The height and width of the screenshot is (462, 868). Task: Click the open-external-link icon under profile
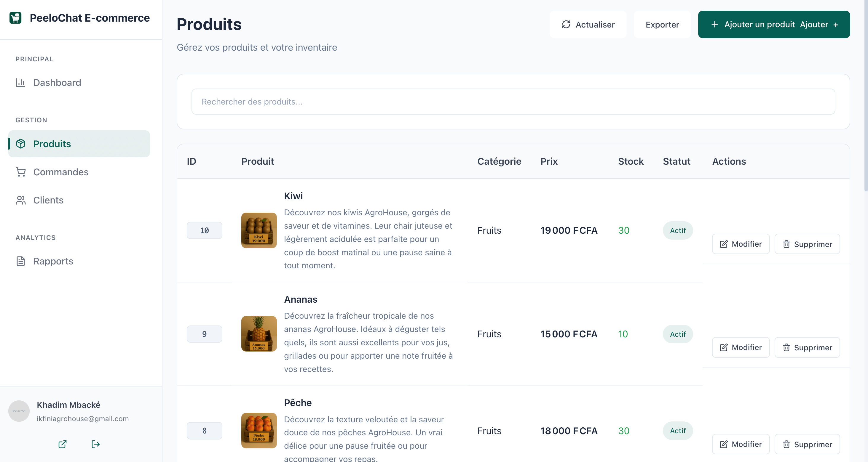coord(62,444)
